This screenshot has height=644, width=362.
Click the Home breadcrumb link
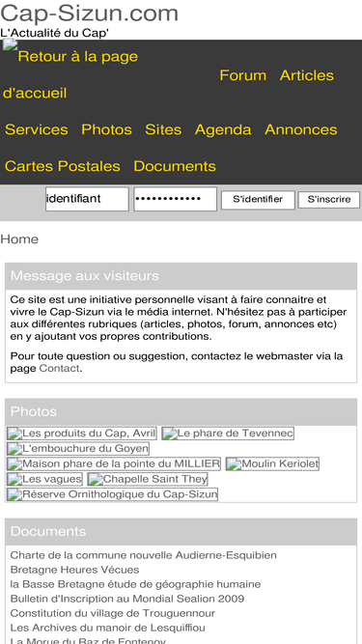19,239
